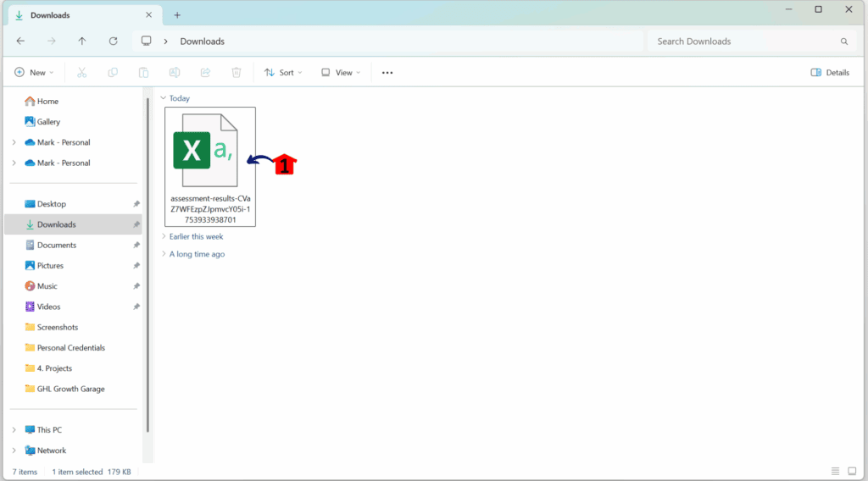Viewport: 868px width, 481px height.
Task: Expand the Network tree node
Action: (x=14, y=450)
